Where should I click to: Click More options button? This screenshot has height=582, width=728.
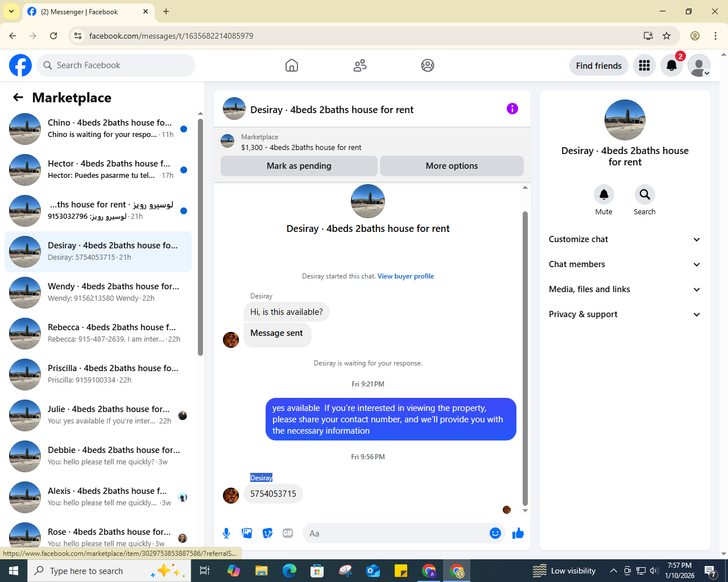pyautogui.click(x=452, y=166)
